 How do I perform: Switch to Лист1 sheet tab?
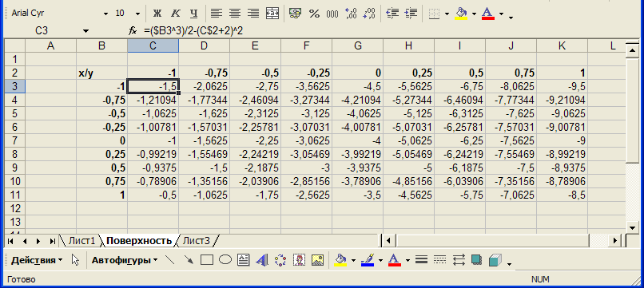[x=81, y=241]
